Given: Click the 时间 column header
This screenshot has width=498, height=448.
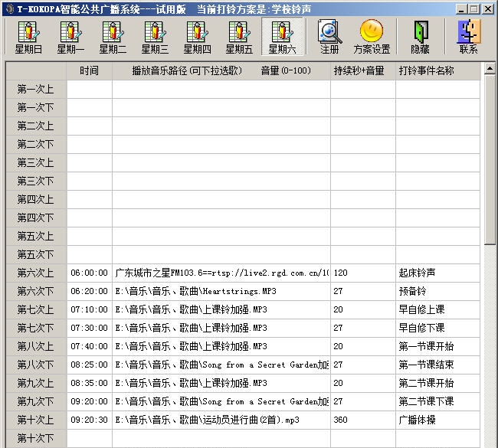Looking at the screenshot, I should 89,70.
